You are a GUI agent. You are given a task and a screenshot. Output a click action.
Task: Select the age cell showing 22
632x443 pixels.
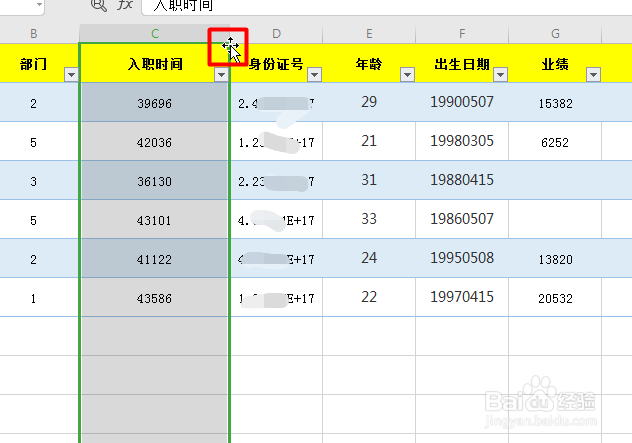pos(369,297)
